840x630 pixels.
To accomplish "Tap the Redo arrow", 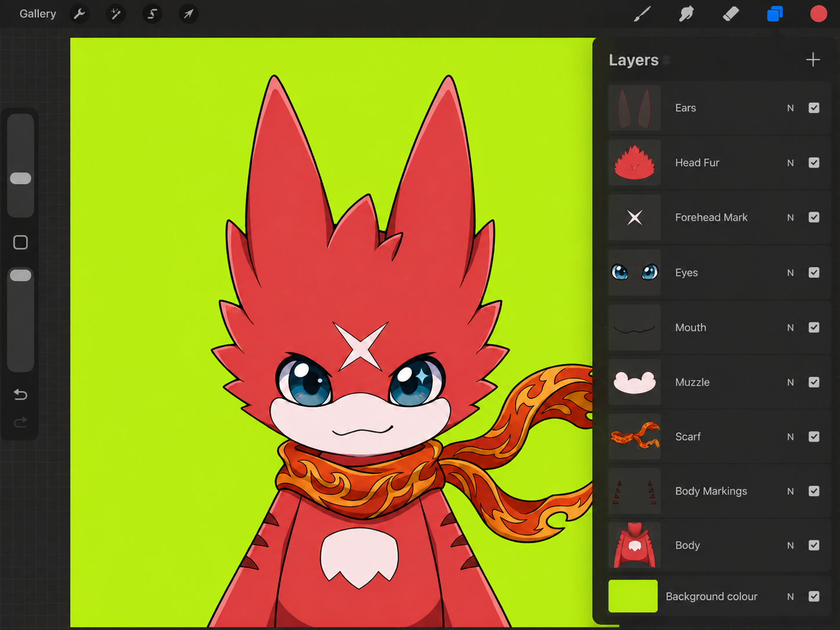I will (20, 422).
